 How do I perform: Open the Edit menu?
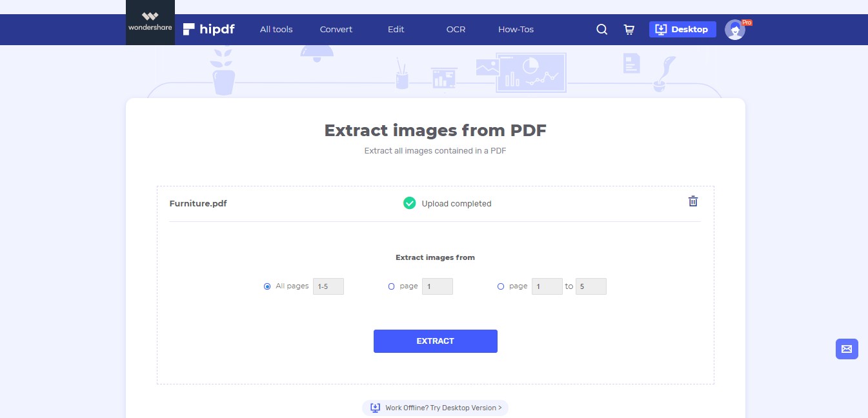[396, 30]
